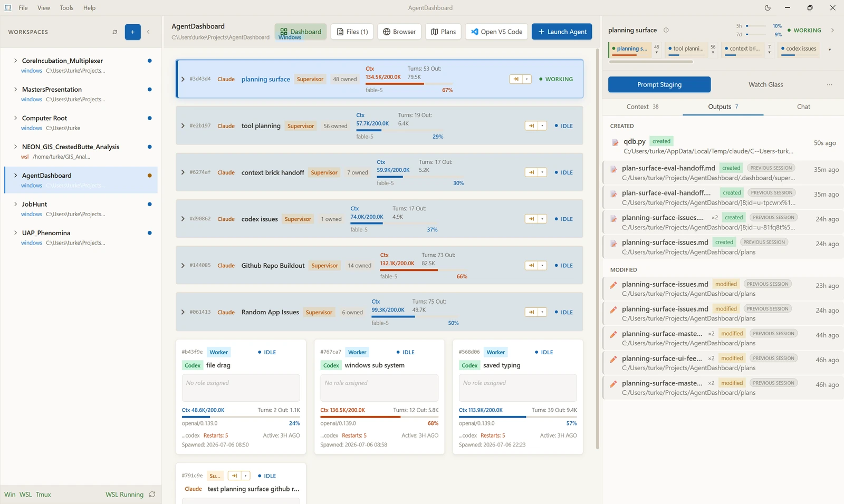
Task: Open dropdown arrow on planning surface row
Action: pyautogui.click(x=526, y=79)
